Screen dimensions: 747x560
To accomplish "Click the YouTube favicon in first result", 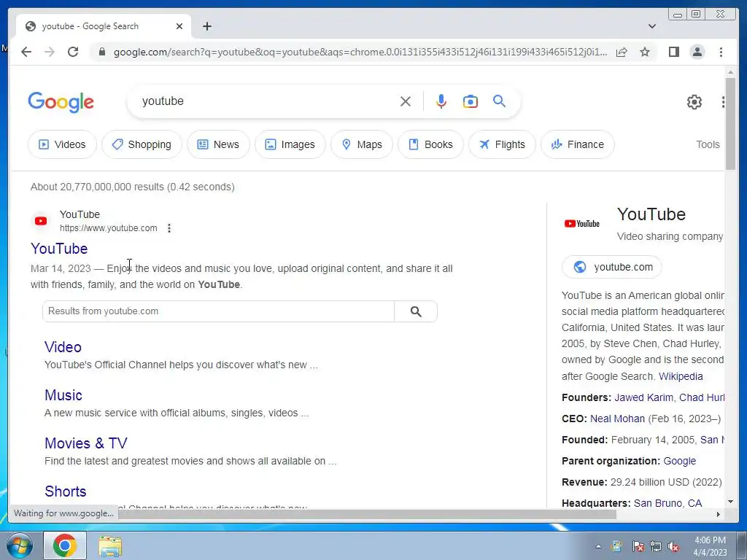I will (x=41, y=221).
